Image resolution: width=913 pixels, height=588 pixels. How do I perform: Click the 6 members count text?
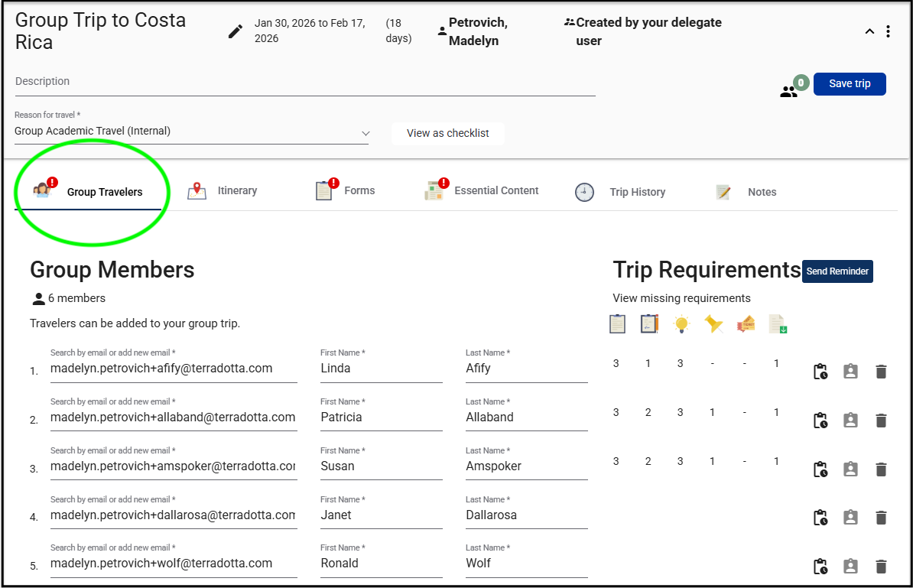point(77,298)
